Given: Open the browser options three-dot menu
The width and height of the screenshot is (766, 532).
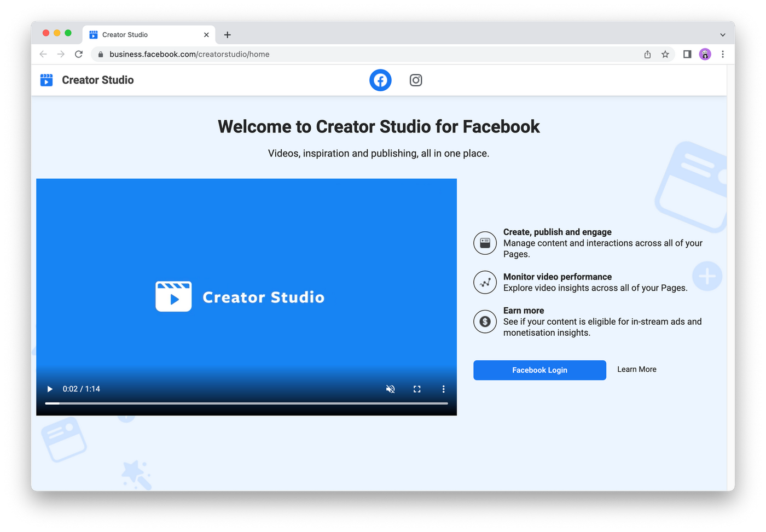Looking at the screenshot, I should [723, 54].
